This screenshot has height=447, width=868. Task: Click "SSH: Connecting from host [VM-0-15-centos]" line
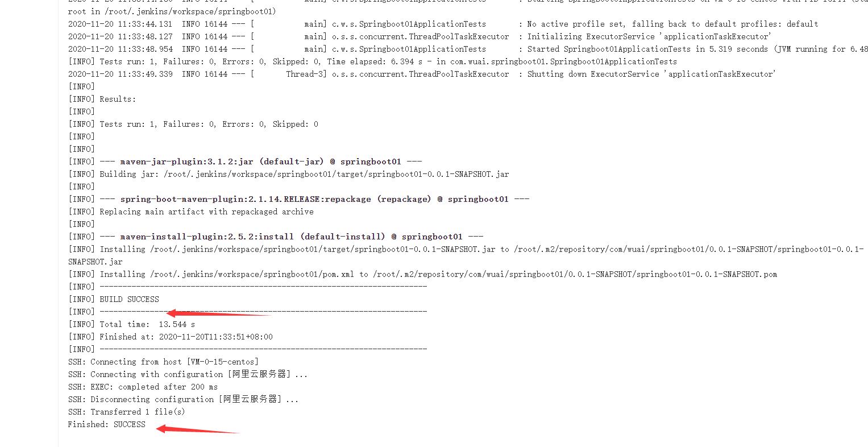point(163,362)
